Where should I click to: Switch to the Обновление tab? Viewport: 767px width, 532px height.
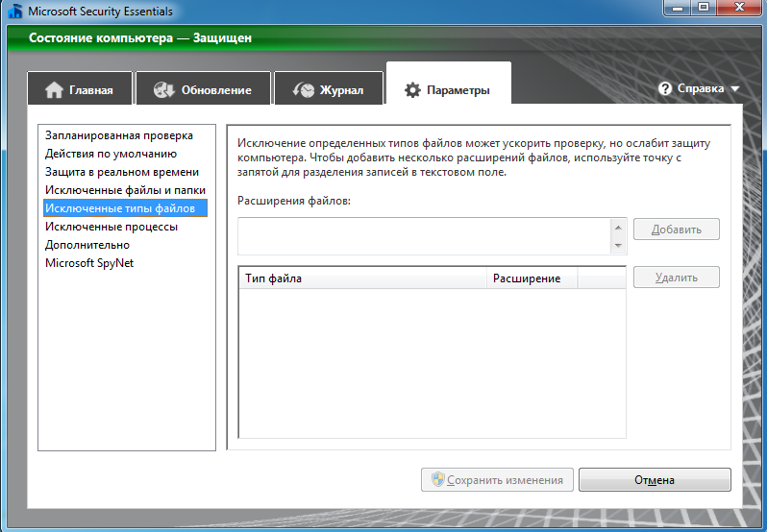coord(203,88)
